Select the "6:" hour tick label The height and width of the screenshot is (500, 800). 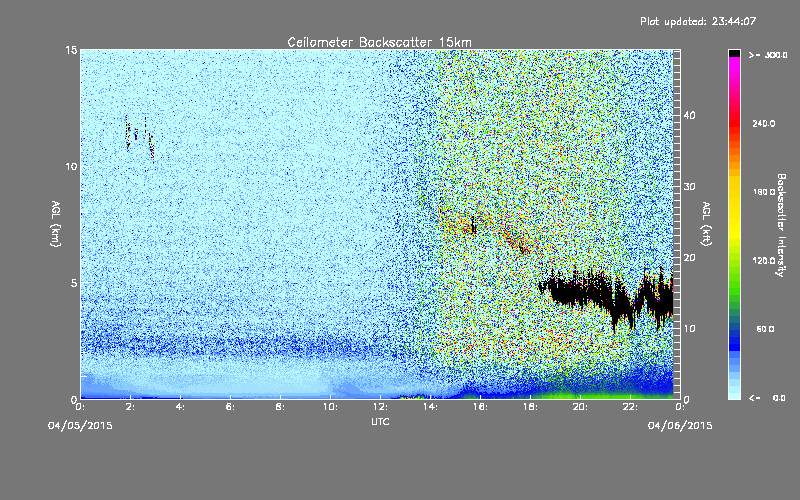(230, 407)
